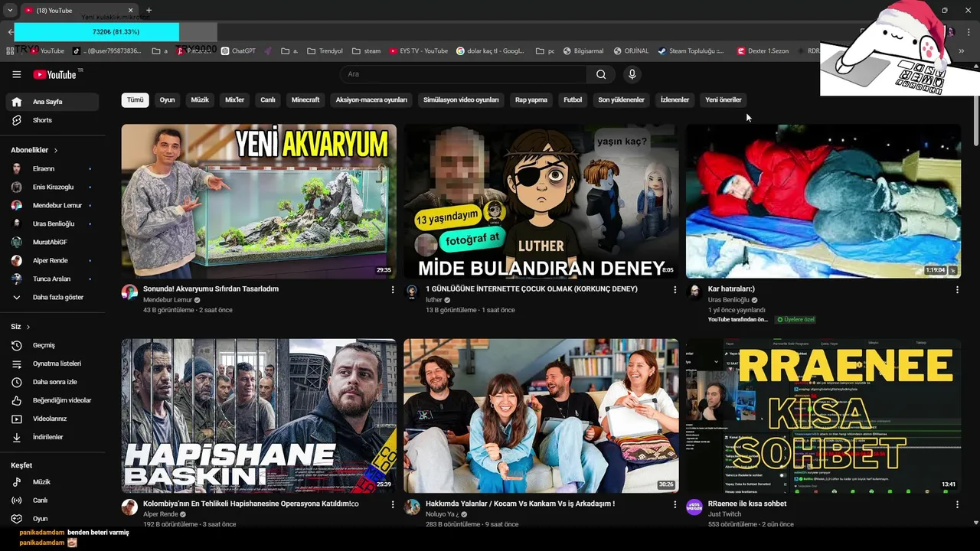Expand Abonelikler section header

tap(34, 150)
